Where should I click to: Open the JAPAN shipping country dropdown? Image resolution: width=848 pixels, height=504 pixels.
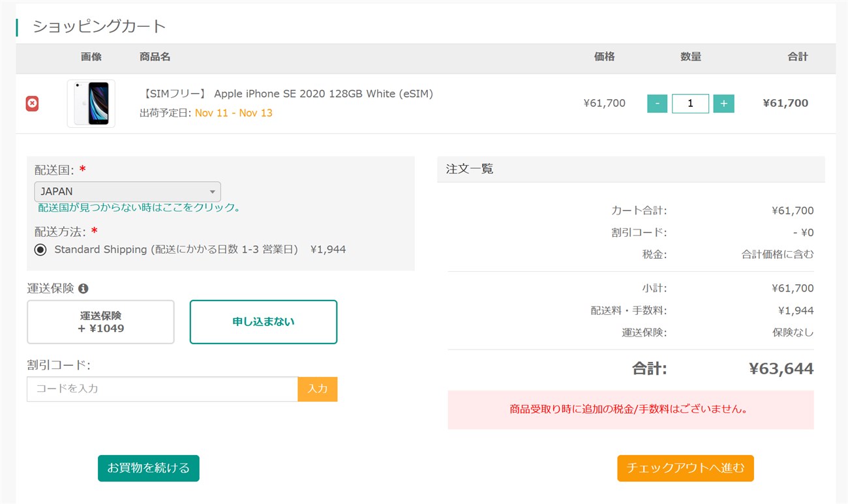pos(127,192)
